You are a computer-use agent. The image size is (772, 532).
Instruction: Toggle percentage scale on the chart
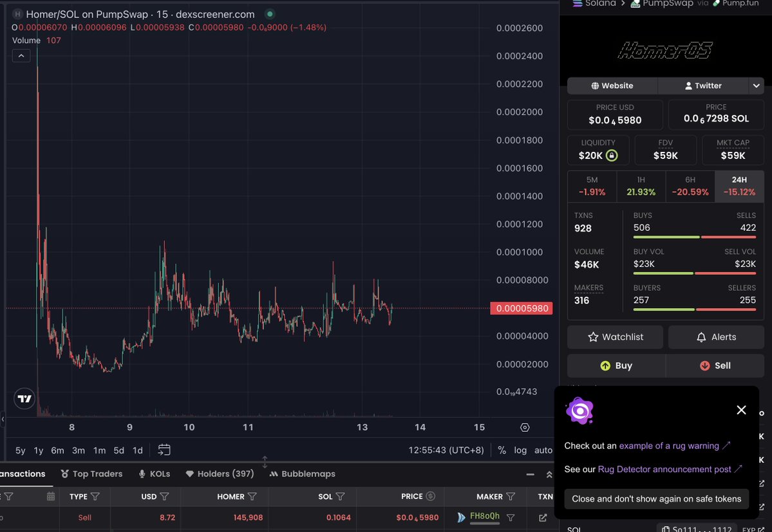coord(502,450)
